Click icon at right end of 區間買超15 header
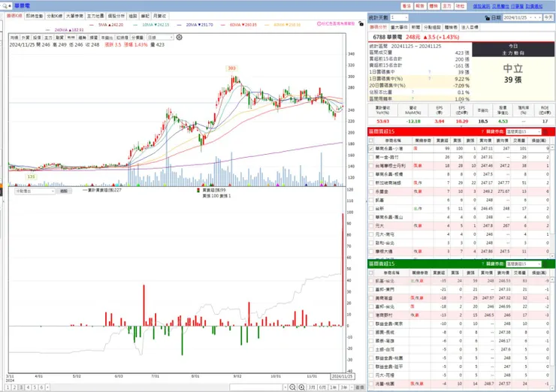The image size is (556, 392). [x=545, y=132]
